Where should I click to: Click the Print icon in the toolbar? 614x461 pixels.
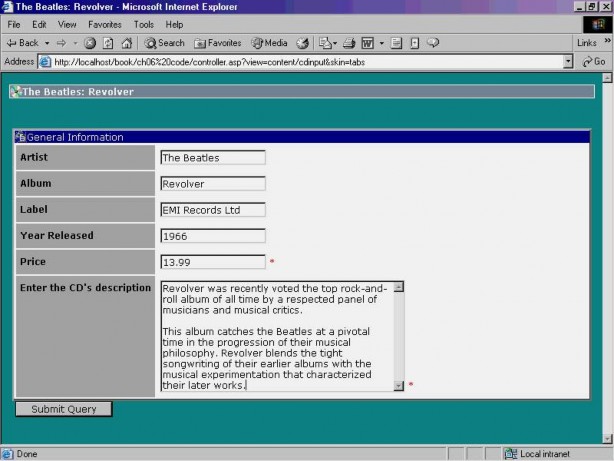click(x=347, y=43)
